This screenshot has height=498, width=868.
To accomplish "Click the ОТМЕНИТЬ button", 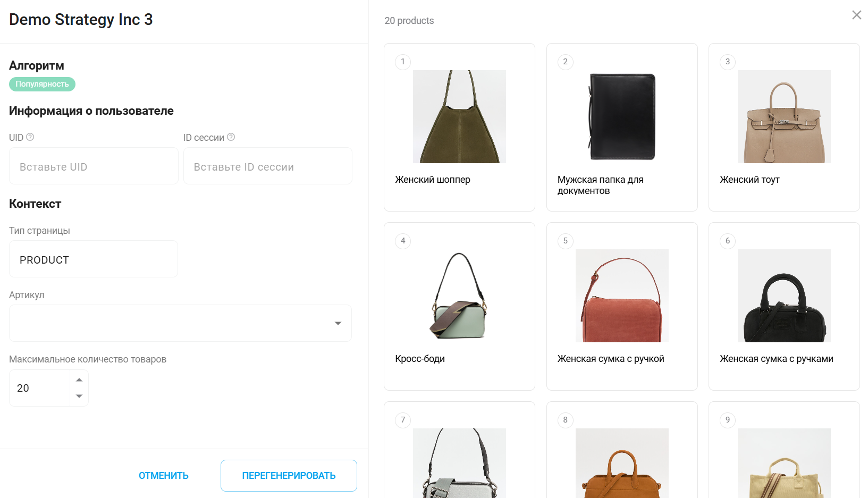I will click(164, 476).
